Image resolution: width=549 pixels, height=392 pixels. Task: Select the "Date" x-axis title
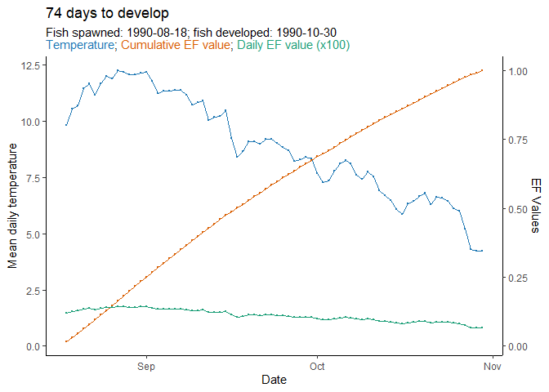(x=274, y=380)
